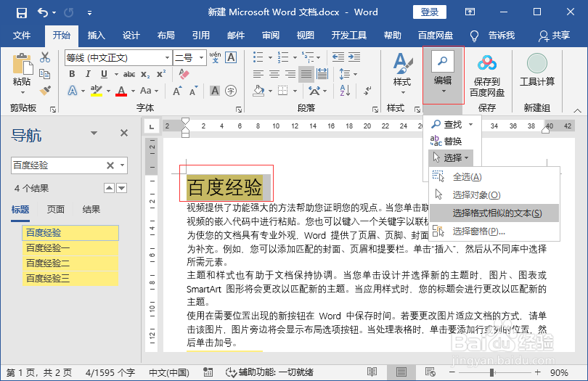Viewport: 588px width, 381px height.
Task: Click the character border A icon
Action: 231,57
